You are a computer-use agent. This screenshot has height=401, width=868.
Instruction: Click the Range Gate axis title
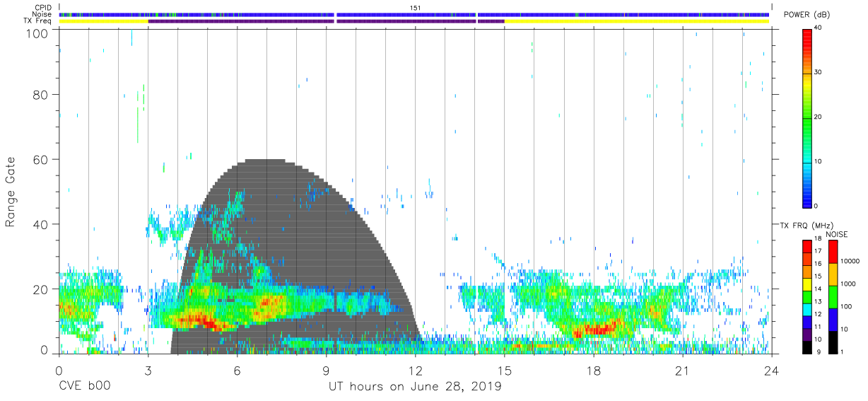pyautogui.click(x=11, y=191)
